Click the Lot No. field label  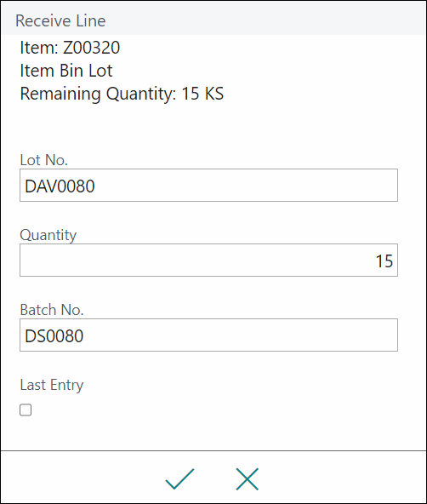tap(44, 160)
